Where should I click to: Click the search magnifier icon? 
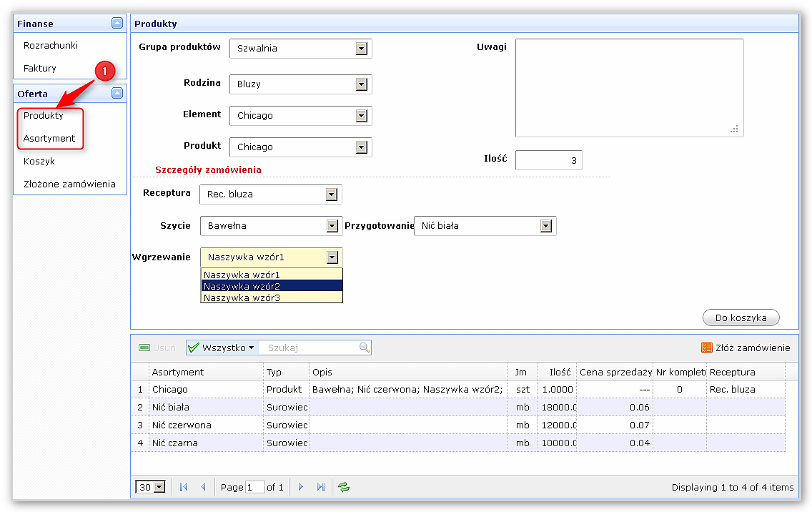365,348
